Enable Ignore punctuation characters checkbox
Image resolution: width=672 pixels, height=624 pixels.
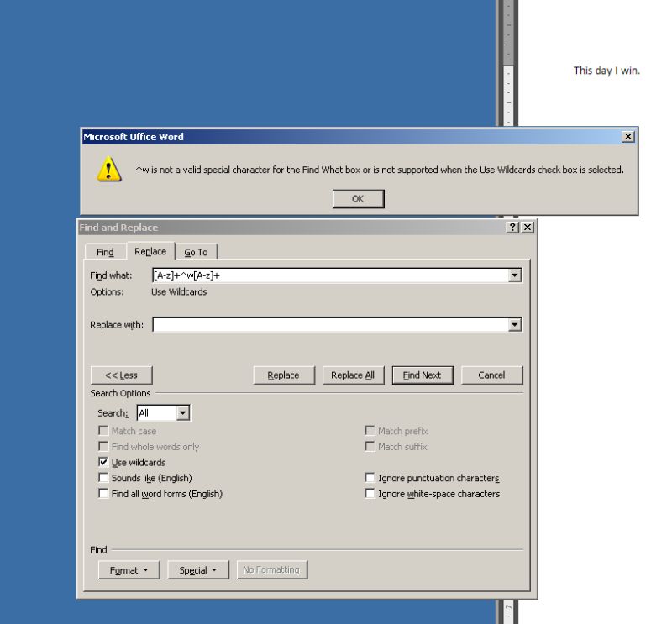(370, 477)
